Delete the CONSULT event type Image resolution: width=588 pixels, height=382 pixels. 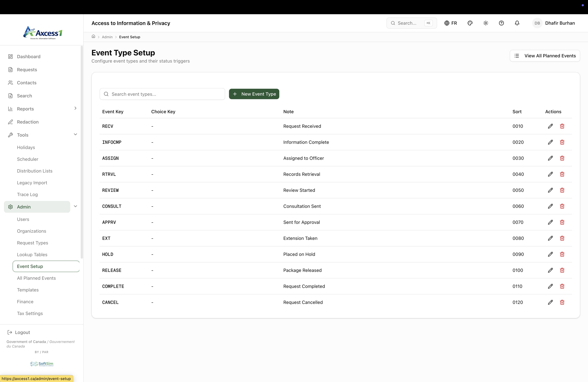coord(562,206)
